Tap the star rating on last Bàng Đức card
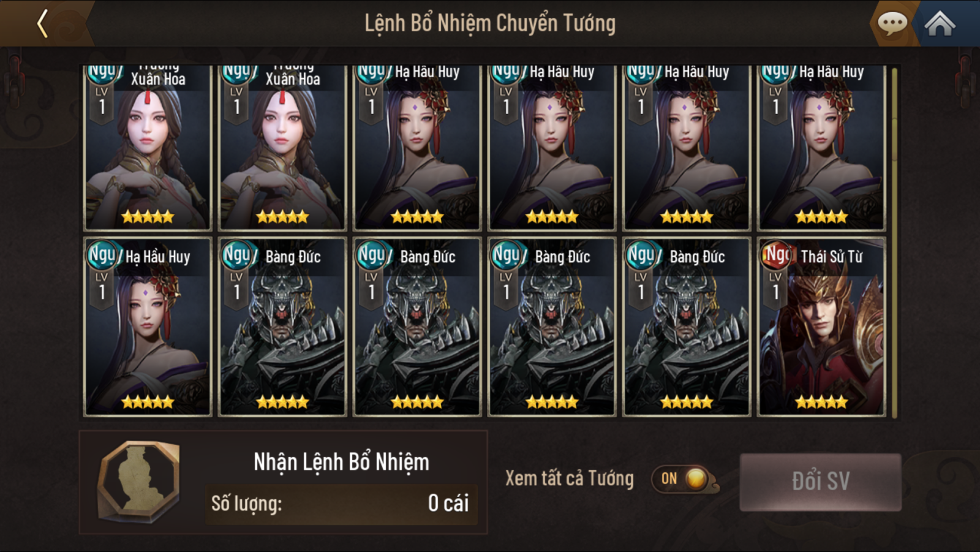Viewport: 980px width, 552px height. coord(687,402)
